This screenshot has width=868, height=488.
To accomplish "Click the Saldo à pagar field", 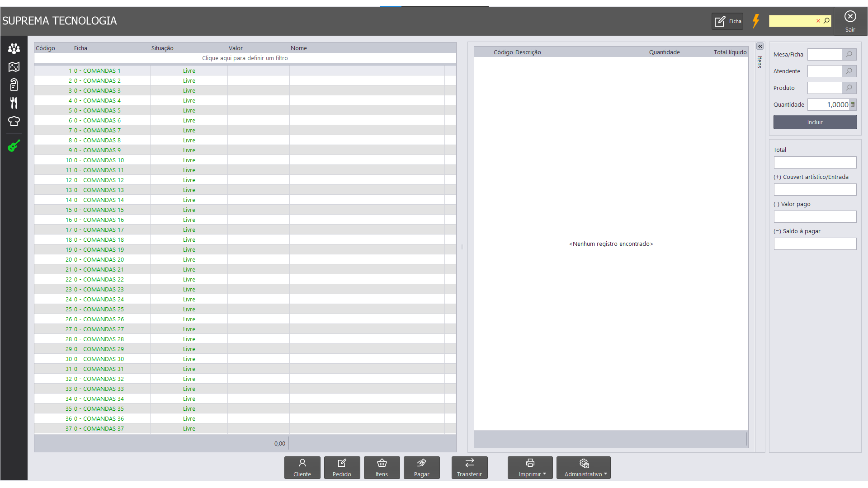I will pyautogui.click(x=815, y=244).
